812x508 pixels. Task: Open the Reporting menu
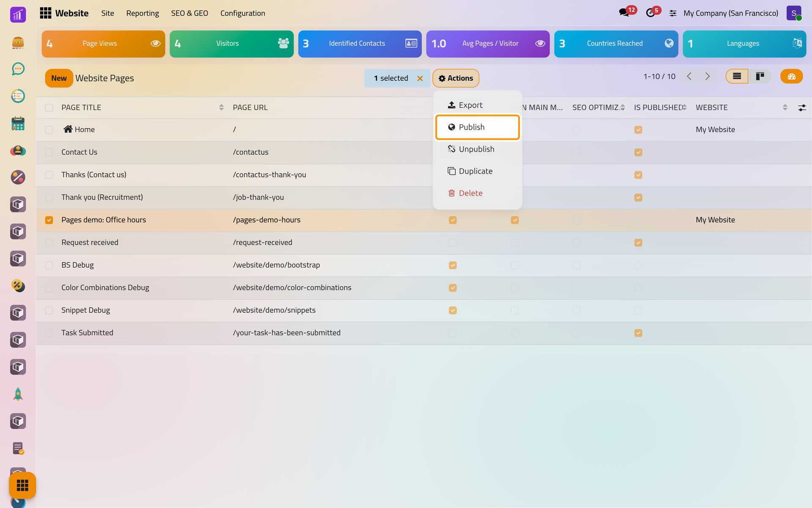coord(143,13)
